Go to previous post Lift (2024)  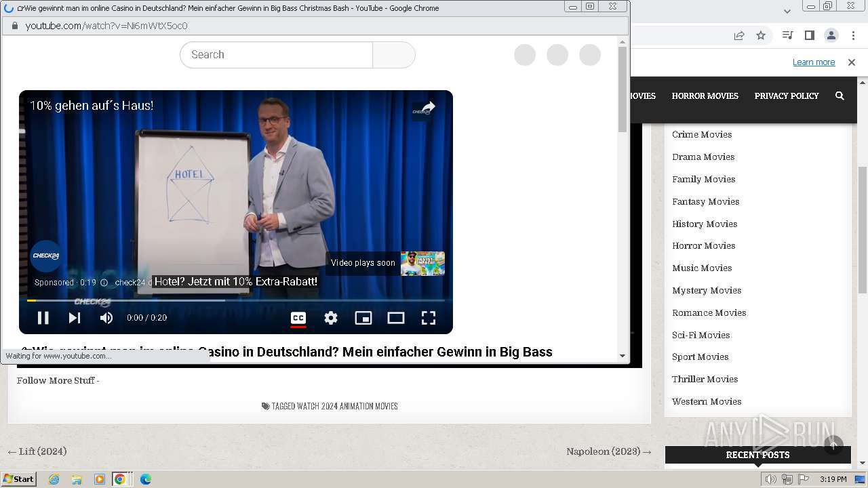(37, 451)
